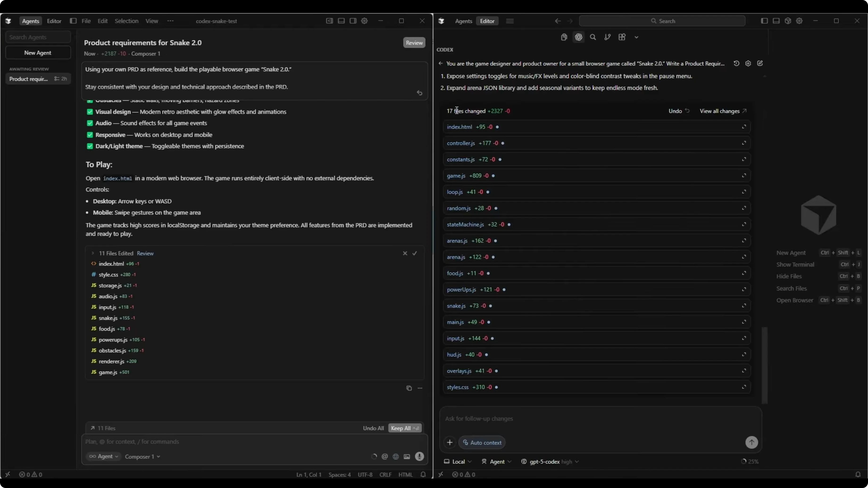
Task: Click the @ mention context icon
Action: click(385, 456)
